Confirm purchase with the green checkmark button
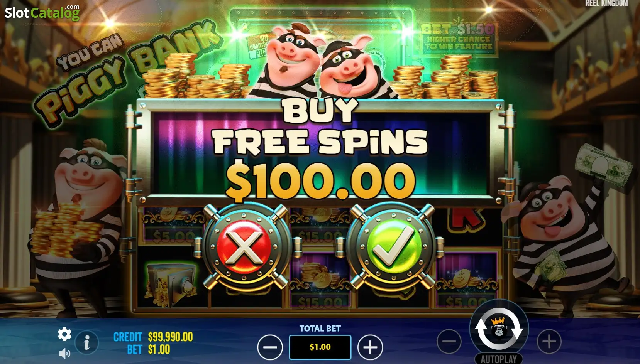640x364 pixels. 391,246
